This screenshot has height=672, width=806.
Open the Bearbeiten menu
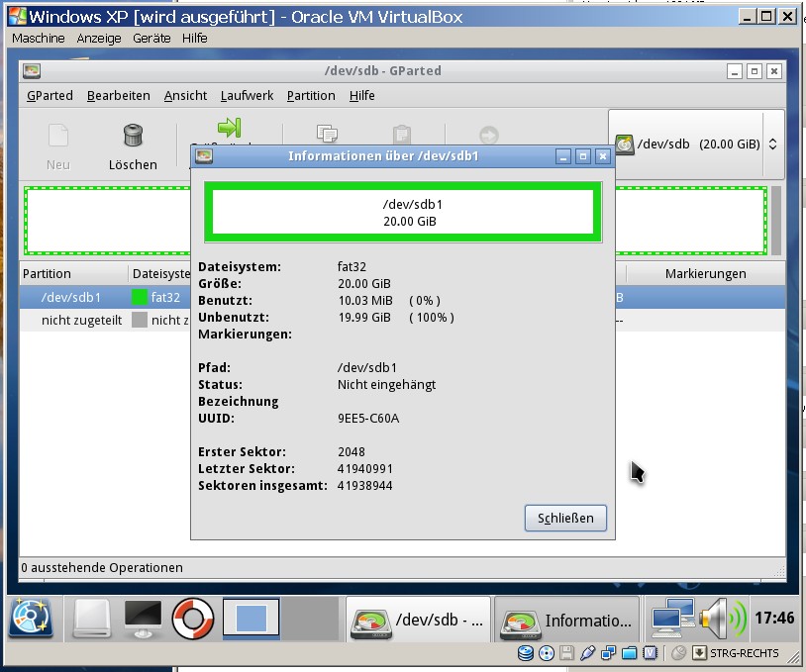[x=119, y=96]
